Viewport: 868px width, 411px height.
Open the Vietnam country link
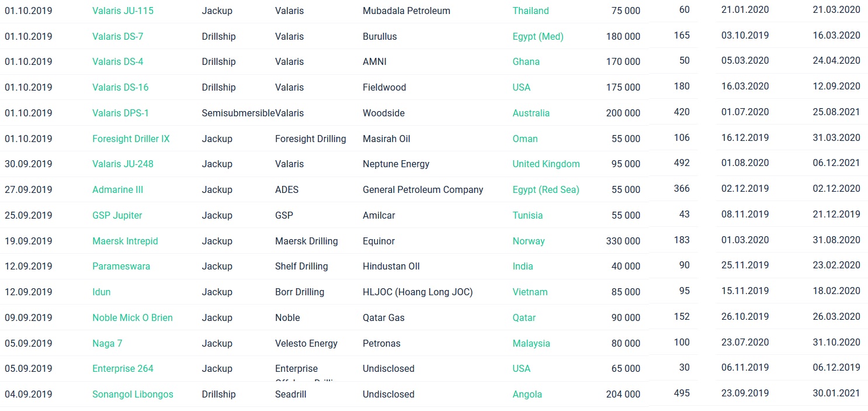[530, 292]
